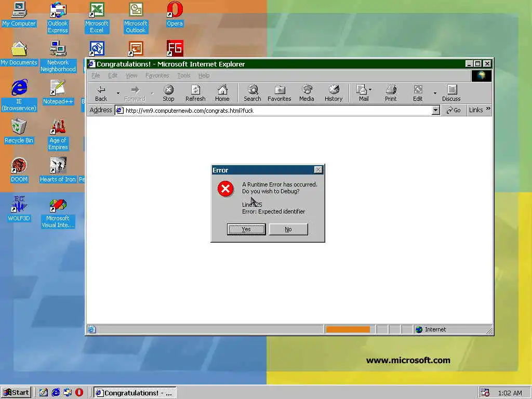Open the Help menu
The image size is (532, 399).
pos(204,75)
